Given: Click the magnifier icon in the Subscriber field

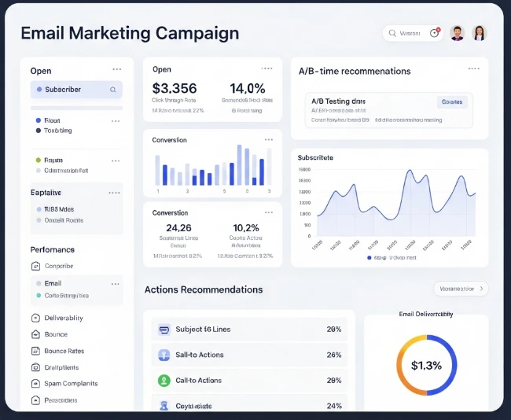Looking at the screenshot, I should pos(113,90).
